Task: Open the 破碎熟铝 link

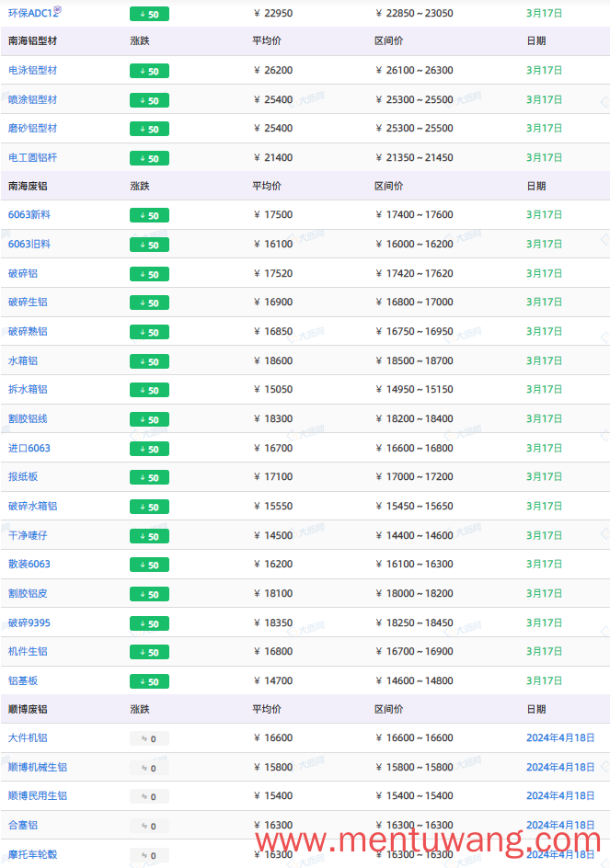Action: pos(28,332)
